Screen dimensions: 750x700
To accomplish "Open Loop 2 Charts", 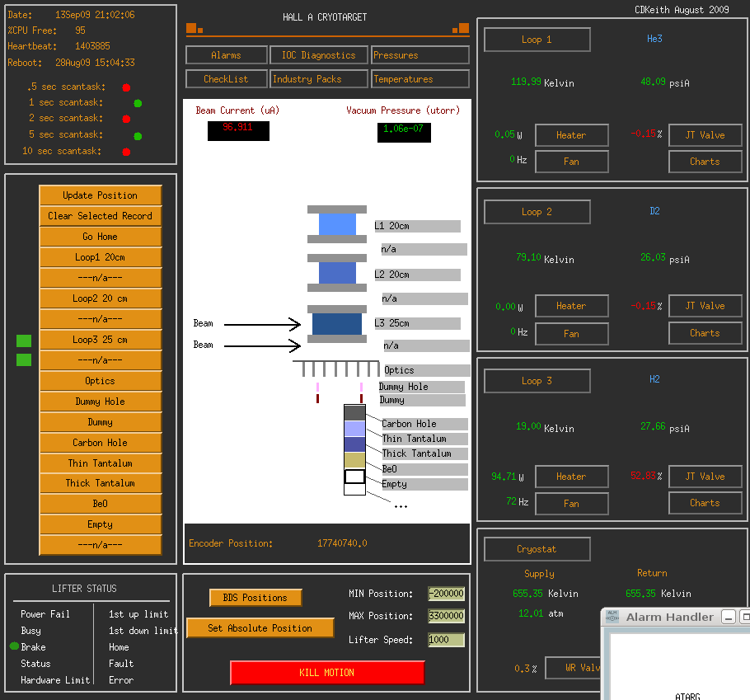I will click(x=705, y=333).
